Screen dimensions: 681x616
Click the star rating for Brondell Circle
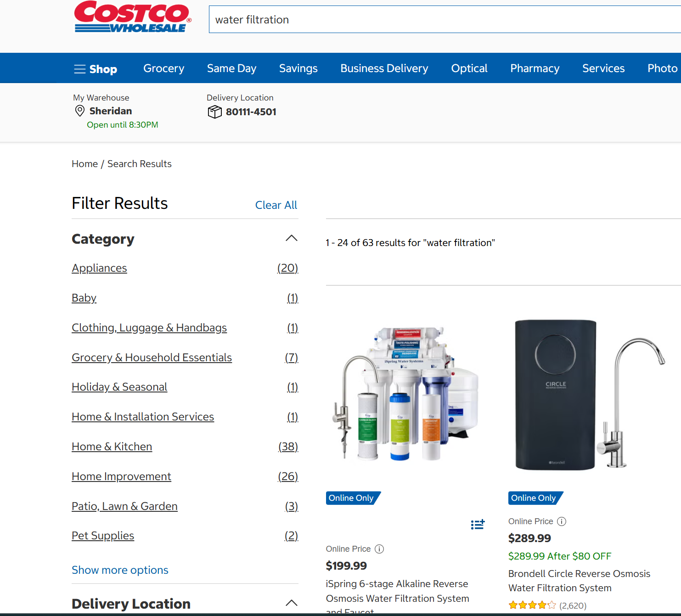tap(532, 605)
